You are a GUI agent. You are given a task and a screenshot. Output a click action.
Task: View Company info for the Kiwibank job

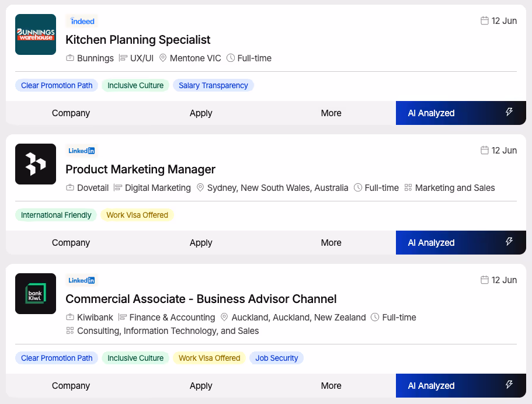point(71,386)
